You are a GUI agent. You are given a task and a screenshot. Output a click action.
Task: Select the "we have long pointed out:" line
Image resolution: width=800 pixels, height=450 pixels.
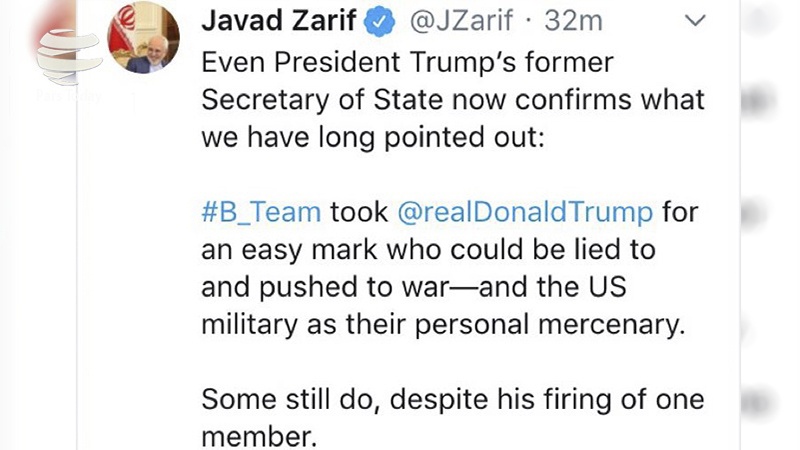coord(372,137)
